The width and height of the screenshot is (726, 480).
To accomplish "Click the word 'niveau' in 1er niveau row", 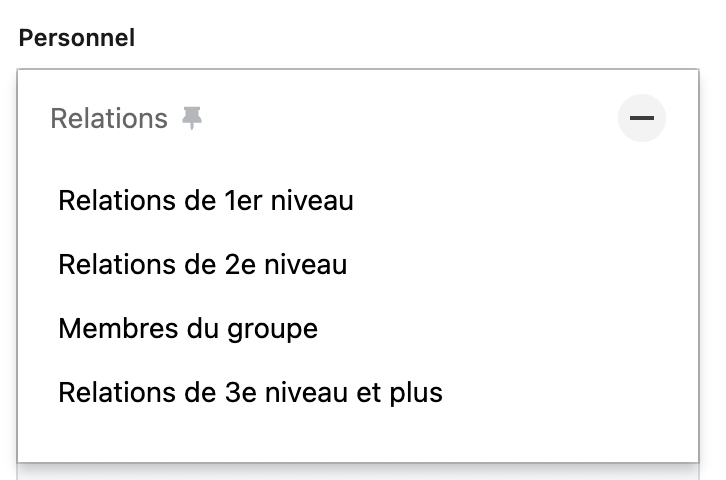I will click(312, 200).
